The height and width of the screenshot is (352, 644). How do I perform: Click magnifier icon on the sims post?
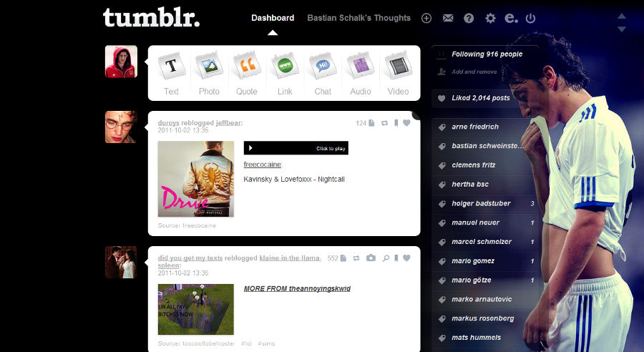pyautogui.click(x=386, y=258)
